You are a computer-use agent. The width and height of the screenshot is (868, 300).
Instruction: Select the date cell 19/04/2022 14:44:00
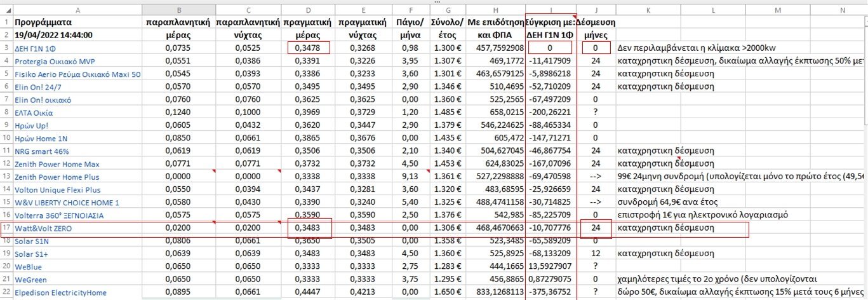pyautogui.click(x=77, y=35)
